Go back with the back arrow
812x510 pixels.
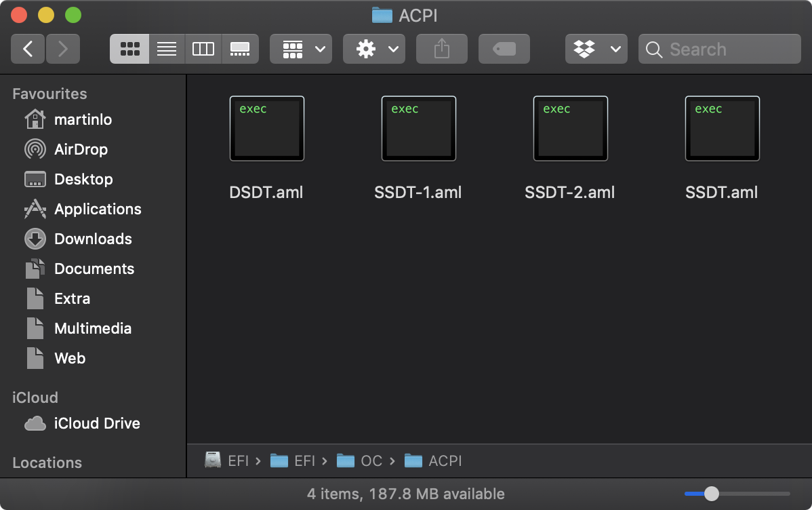coord(28,49)
